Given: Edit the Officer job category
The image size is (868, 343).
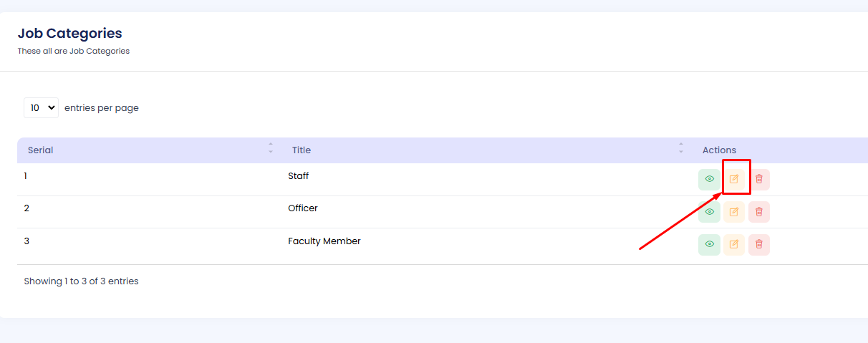Looking at the screenshot, I should (734, 212).
